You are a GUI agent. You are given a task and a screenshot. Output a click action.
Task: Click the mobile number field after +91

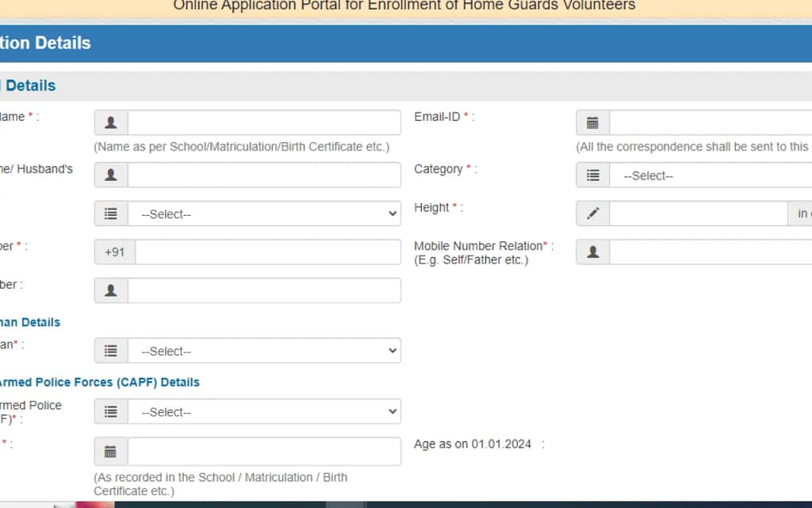[268, 252]
